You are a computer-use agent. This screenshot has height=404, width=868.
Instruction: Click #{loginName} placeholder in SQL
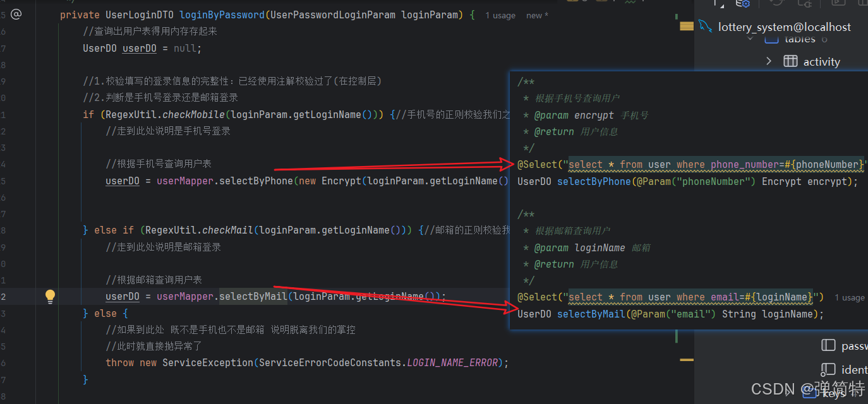pos(779,297)
